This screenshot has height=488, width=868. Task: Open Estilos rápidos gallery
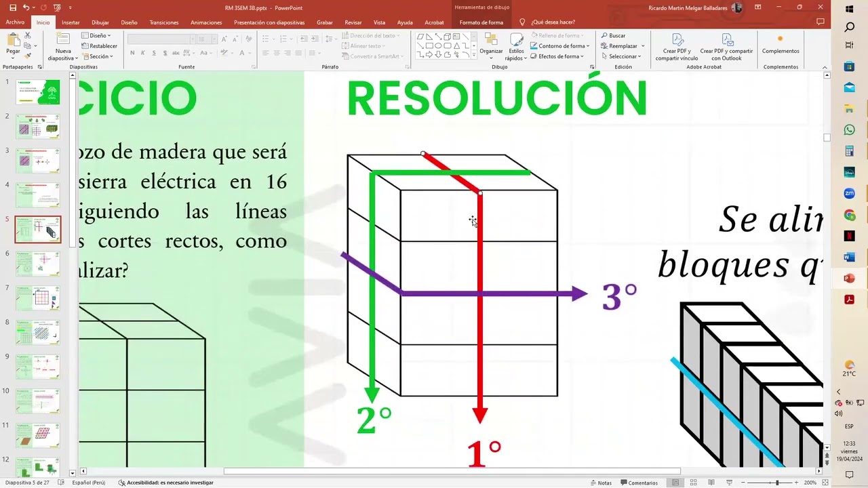point(516,46)
